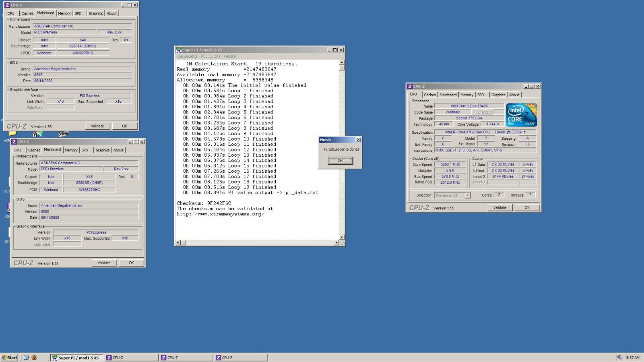Click the Super PI title bar icon
This screenshot has width=644, height=362.
point(178,50)
